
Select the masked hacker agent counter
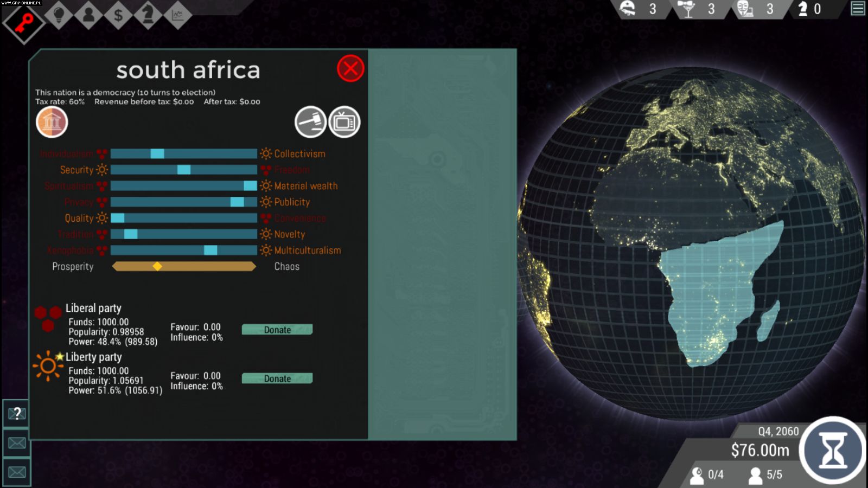(745, 9)
